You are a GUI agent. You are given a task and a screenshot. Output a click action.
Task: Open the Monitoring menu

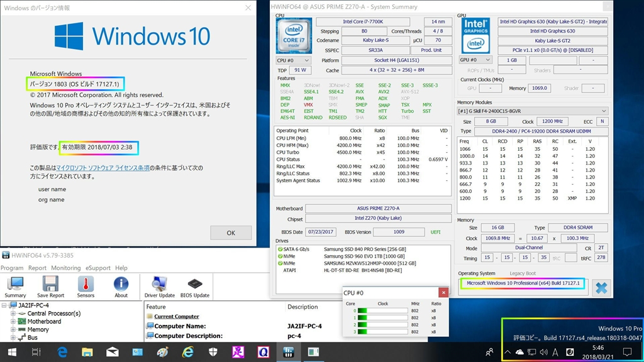point(65,268)
